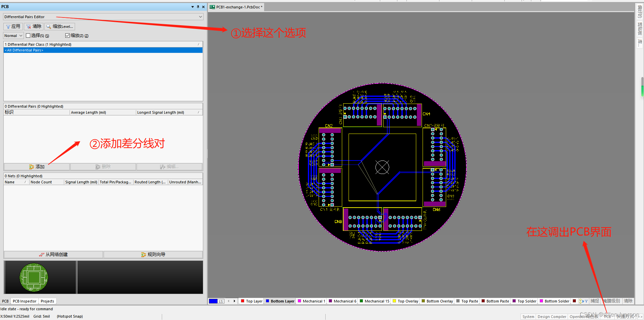Switch to the PCB panel tab
The height and width of the screenshot is (320, 644).
pyautogui.click(x=5, y=301)
